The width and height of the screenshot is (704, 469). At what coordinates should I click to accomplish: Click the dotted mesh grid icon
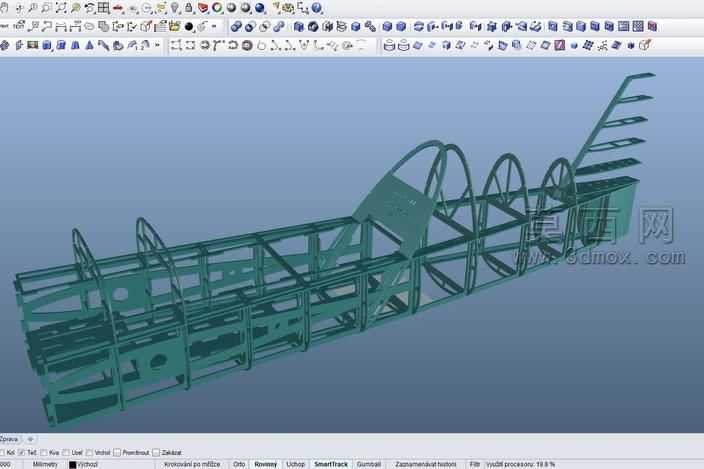pos(638,26)
